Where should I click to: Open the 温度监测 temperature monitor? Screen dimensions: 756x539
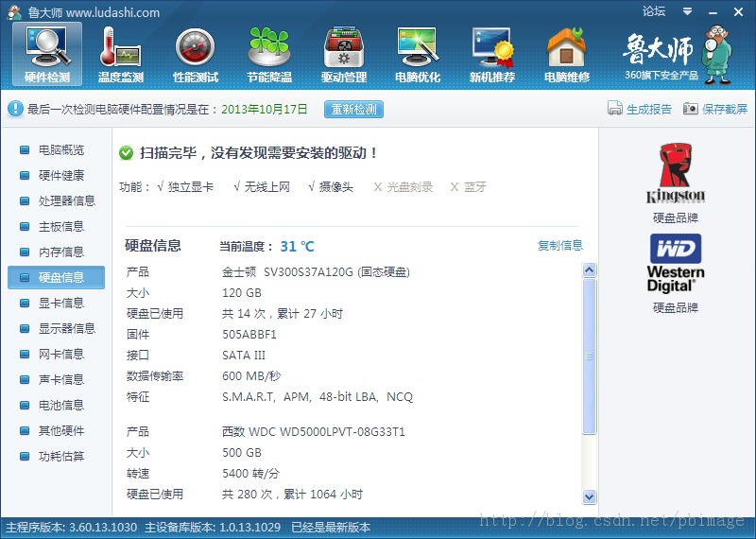(121, 55)
